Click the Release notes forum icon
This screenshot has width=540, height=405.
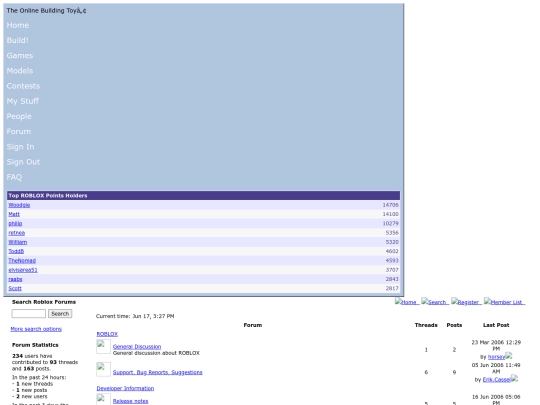(103, 399)
